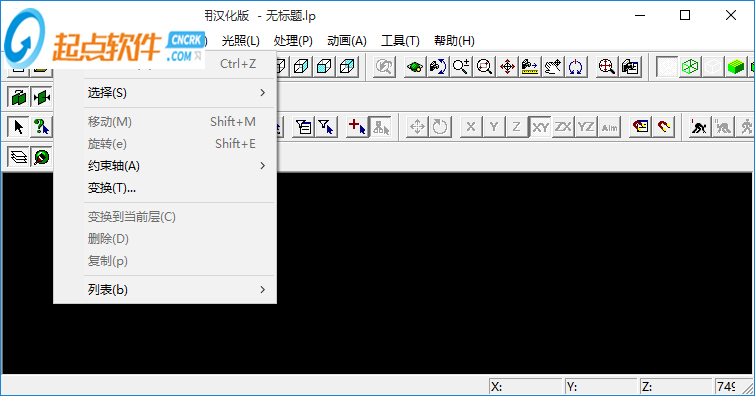
Task: Click the question mark query tool
Action: tap(41, 127)
